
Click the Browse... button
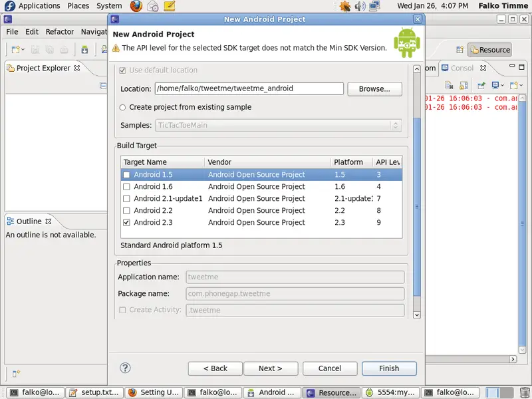374,89
